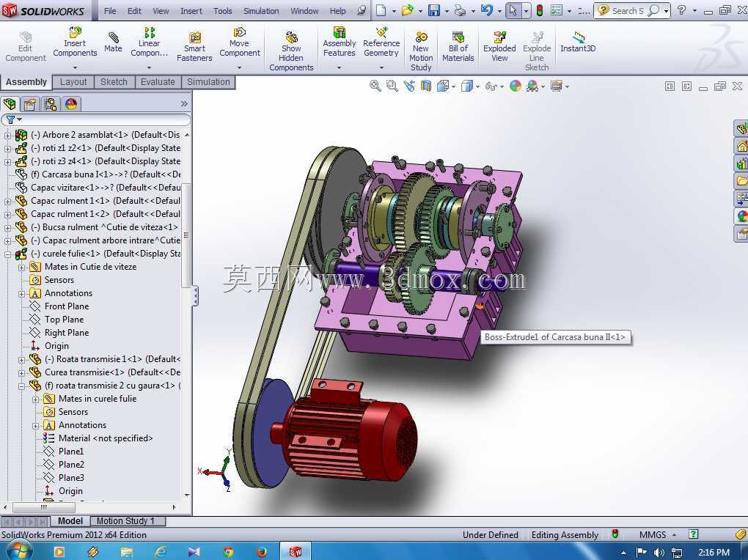Screen dimensions: 748x560
Task: Click the Zoom to Fit icon
Action: pos(375,86)
